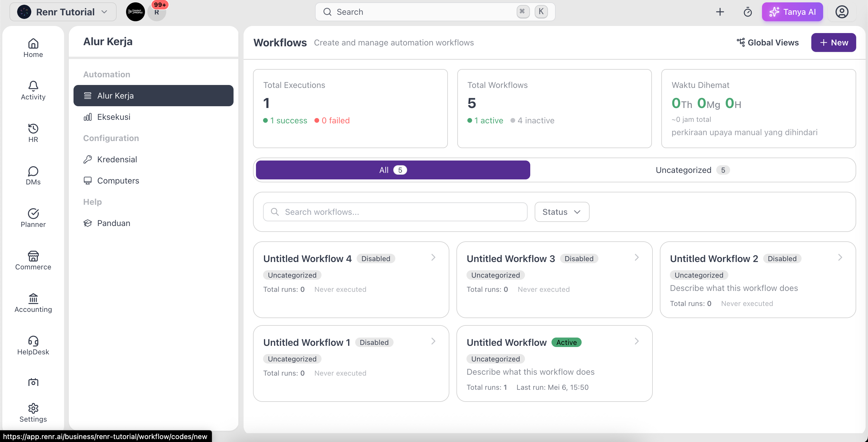Open the Planner checkmark icon
This screenshot has height=442, width=868.
coord(33,213)
